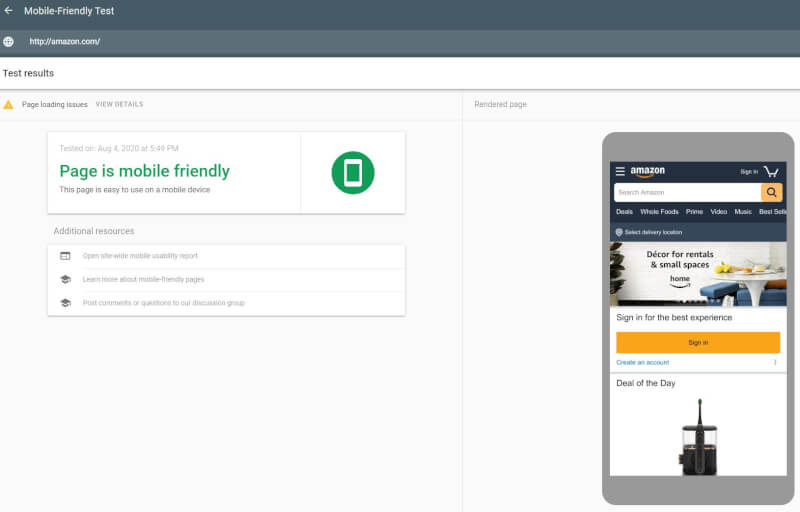Image resolution: width=800 pixels, height=512 pixels.
Task: Select Video in Amazon nav
Action: pyautogui.click(x=718, y=212)
